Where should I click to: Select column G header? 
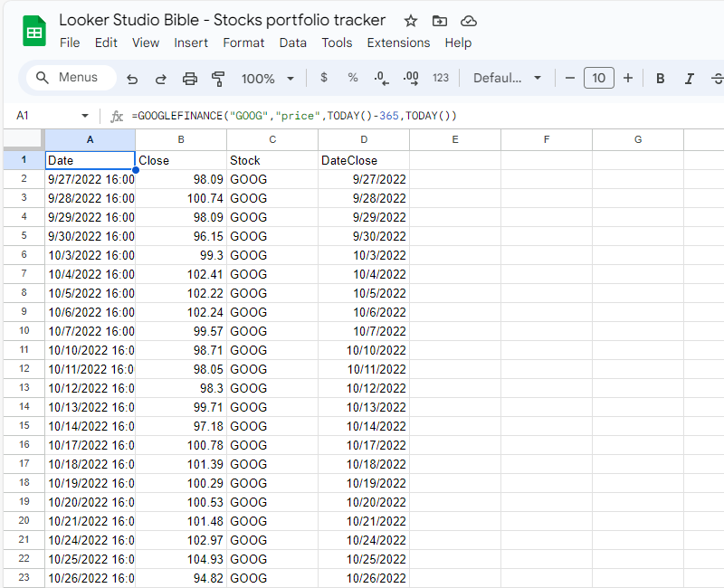point(638,140)
